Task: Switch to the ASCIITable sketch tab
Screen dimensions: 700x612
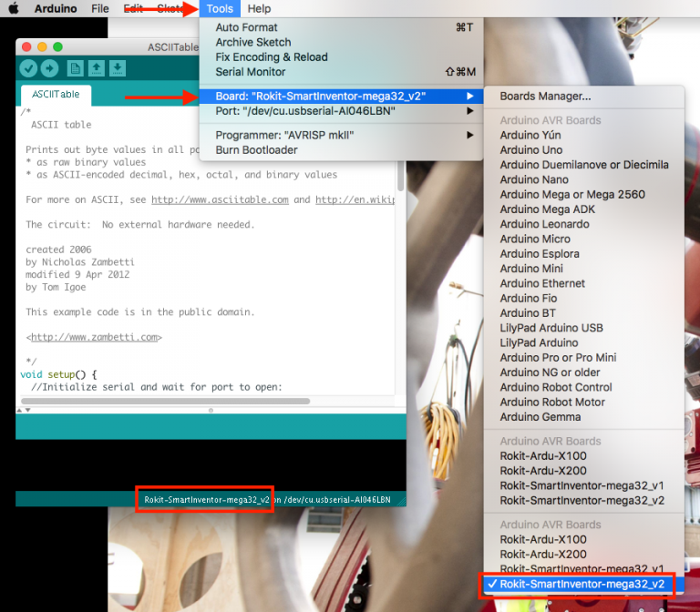Action: [56, 95]
